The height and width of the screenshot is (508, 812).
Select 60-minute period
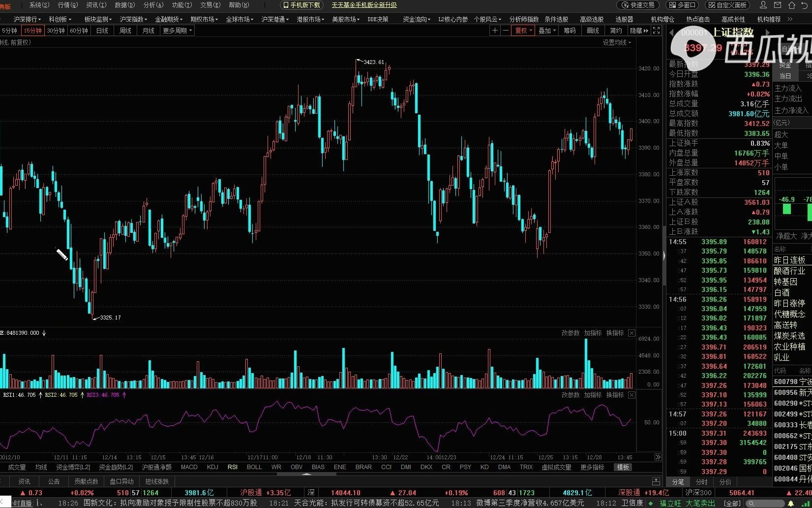coord(79,31)
